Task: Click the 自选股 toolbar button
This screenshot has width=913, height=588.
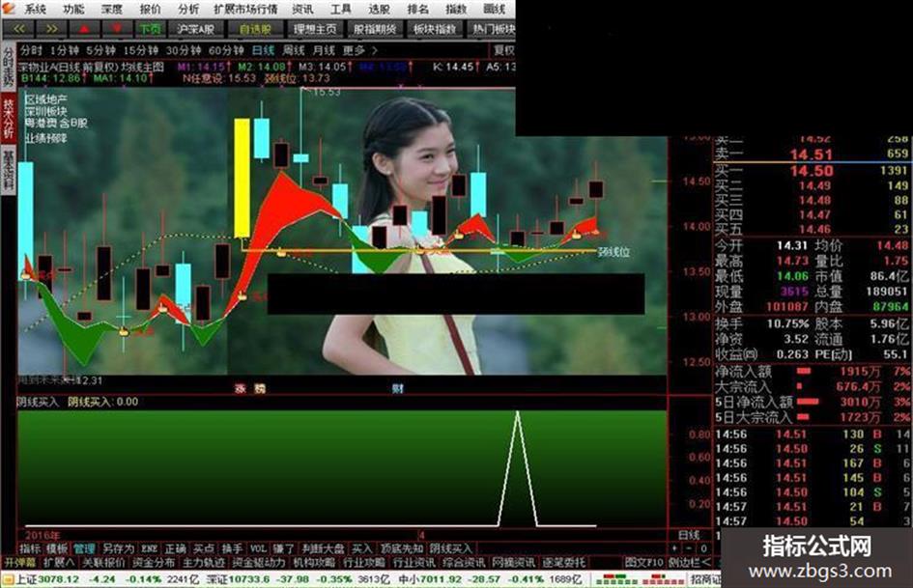Action: coord(255,29)
